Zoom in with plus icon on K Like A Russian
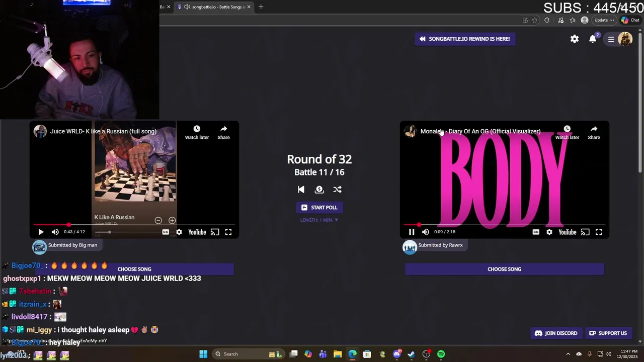This screenshot has height=362, width=644. (x=172, y=220)
